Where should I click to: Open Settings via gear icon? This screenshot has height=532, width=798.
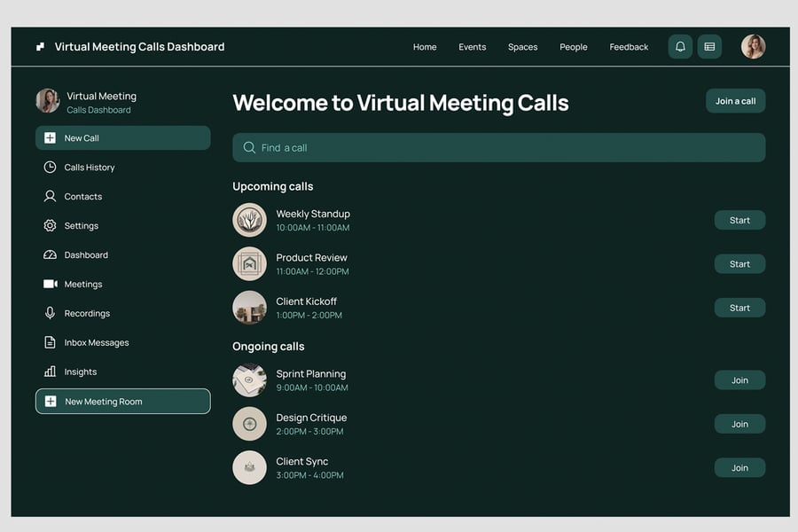point(50,226)
